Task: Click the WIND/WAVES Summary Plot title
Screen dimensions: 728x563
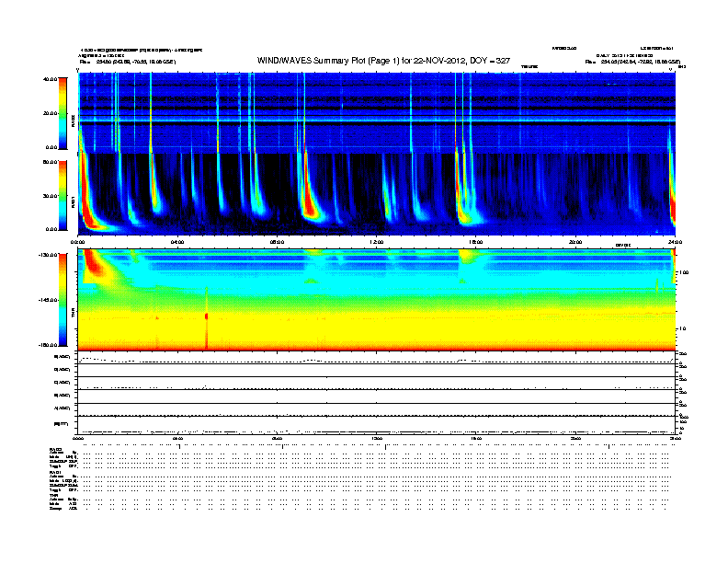Action: (383, 61)
